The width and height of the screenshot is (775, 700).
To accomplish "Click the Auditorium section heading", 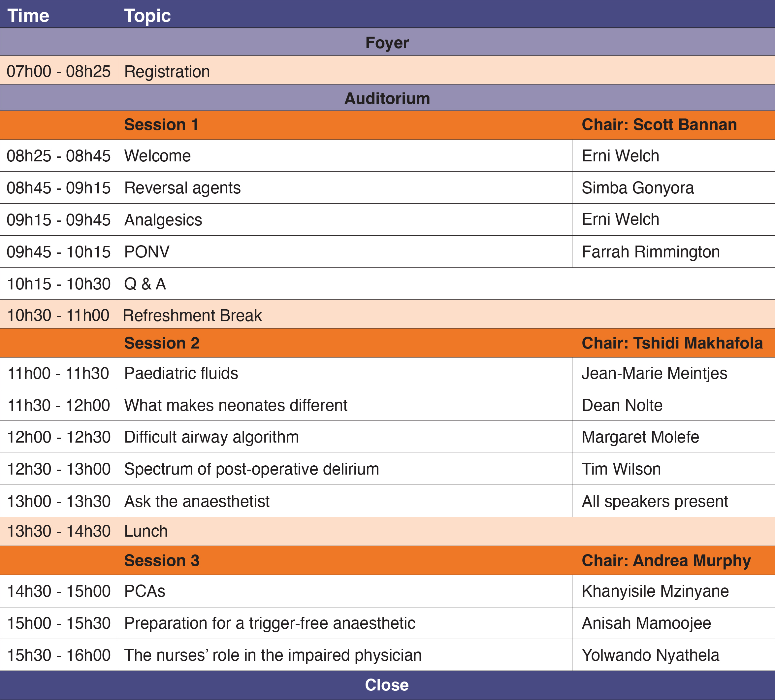I will 387,98.
